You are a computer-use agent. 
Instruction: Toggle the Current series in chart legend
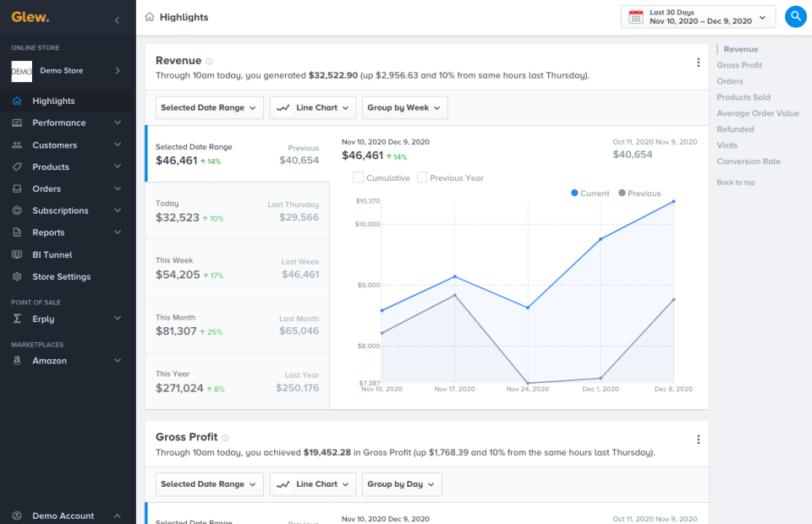click(x=590, y=194)
